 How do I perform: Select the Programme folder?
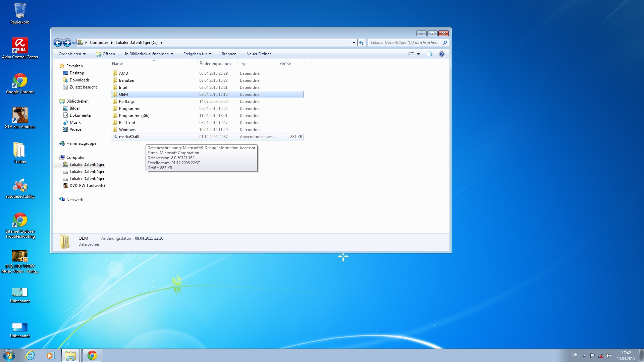coord(207,109)
